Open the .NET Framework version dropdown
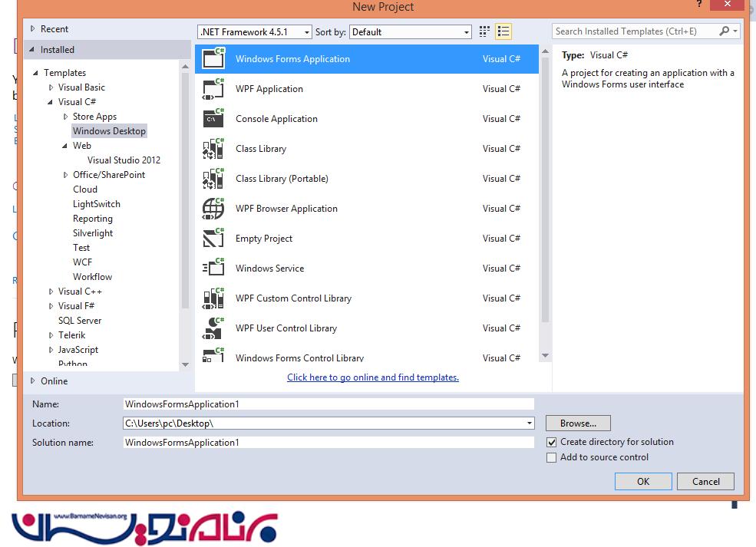 click(255, 31)
